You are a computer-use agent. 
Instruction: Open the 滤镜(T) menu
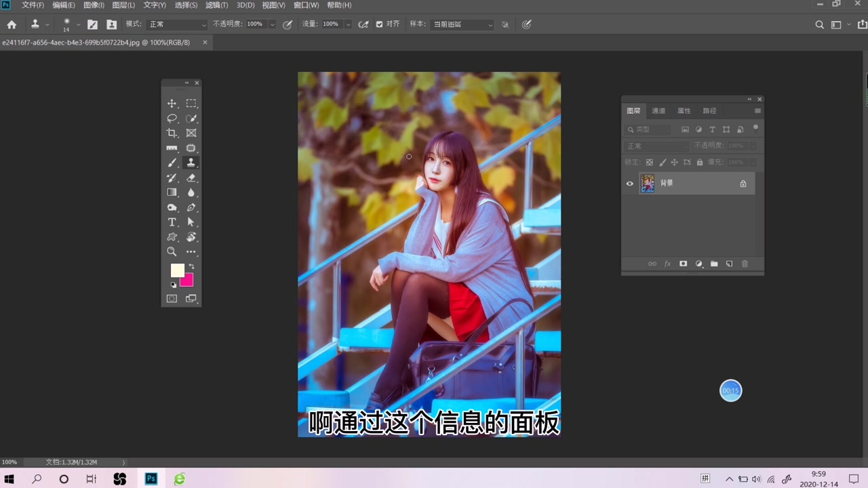[x=217, y=5]
